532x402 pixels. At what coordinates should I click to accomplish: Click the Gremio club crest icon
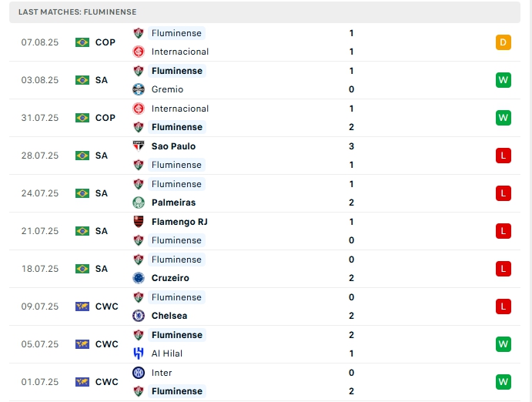point(139,89)
